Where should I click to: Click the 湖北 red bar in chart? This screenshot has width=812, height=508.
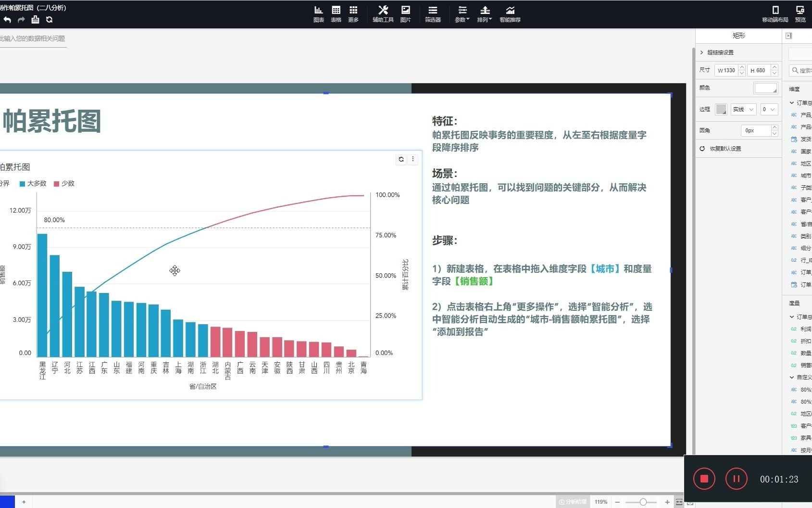click(215, 342)
